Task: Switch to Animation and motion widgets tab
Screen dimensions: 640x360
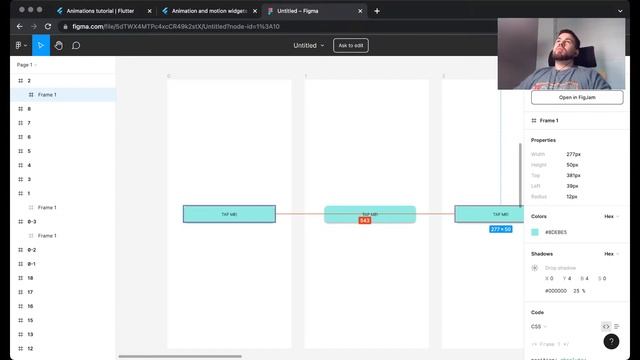Action: (209, 11)
